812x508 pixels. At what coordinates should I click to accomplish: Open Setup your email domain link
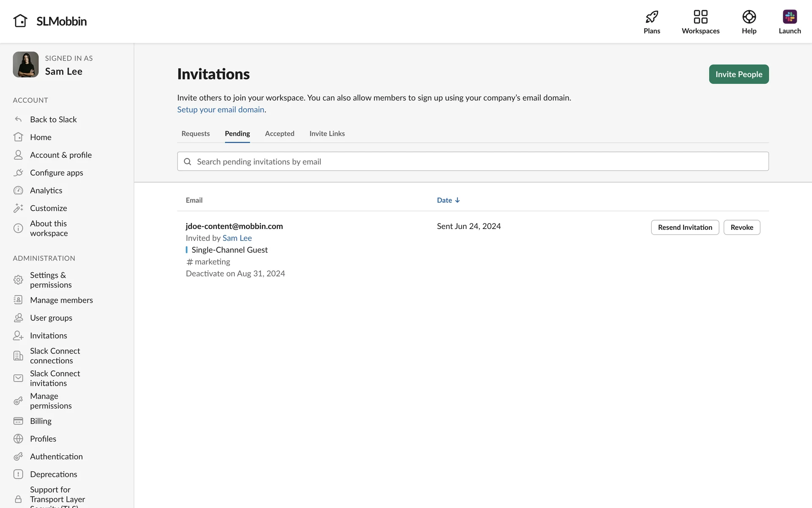click(x=220, y=110)
